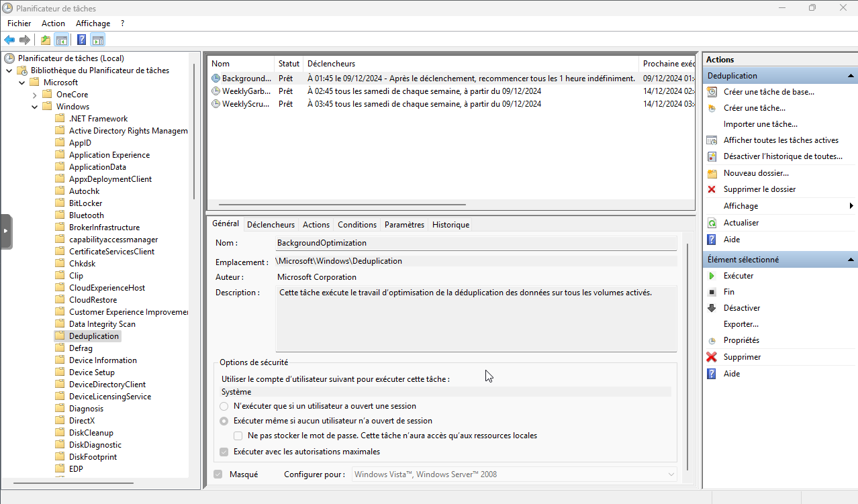The height and width of the screenshot is (504, 858).
Task: Click the Désactiver down-arrow icon
Action: click(712, 308)
